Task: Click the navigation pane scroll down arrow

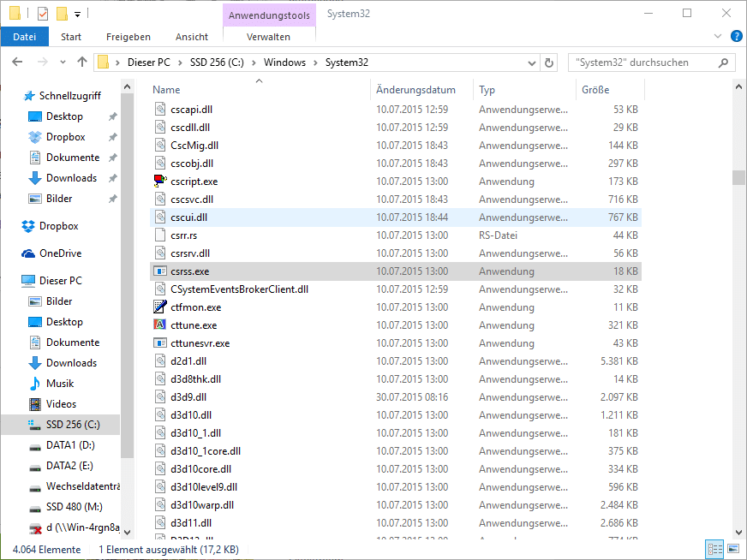Action: click(127, 532)
